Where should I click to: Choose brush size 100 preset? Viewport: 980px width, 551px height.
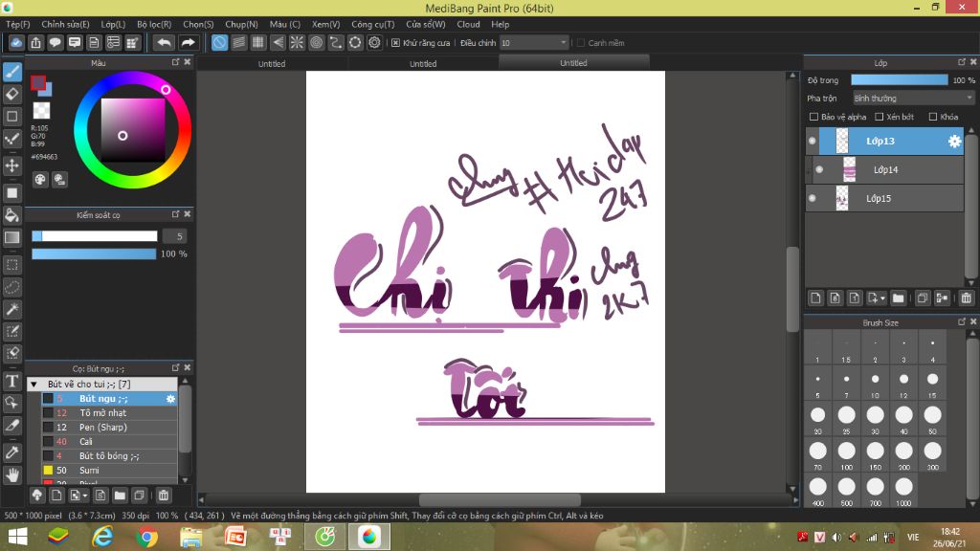(x=846, y=455)
